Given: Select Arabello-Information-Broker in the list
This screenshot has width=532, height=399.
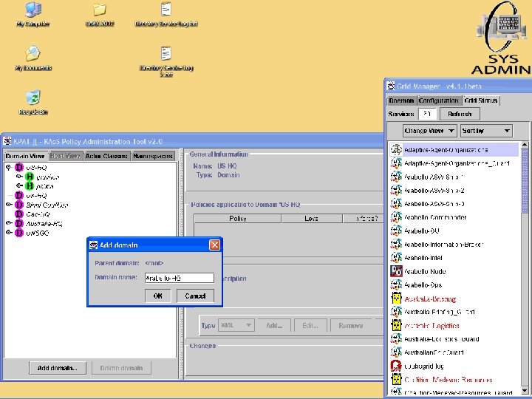Looking at the screenshot, I should coord(444,245).
